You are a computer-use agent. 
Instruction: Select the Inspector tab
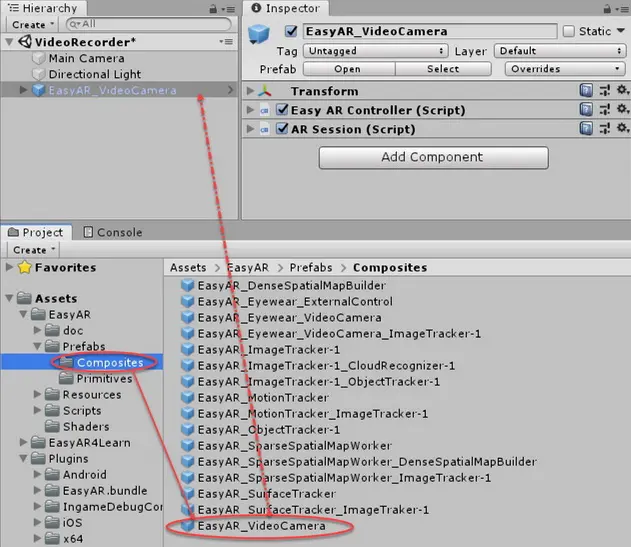(x=286, y=8)
